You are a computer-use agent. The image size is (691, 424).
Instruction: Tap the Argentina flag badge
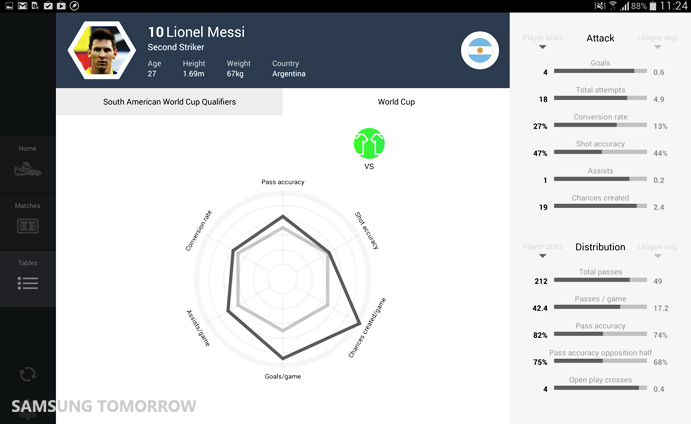(x=480, y=50)
